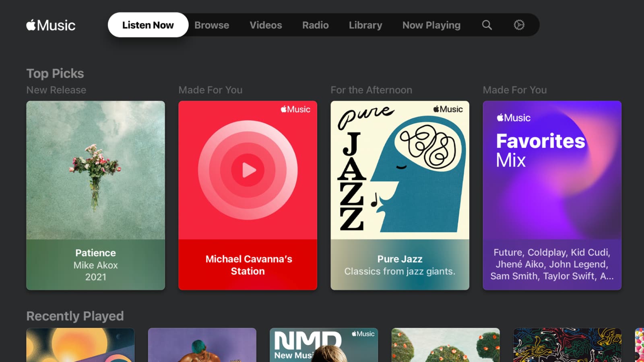
Task: Open the recently played cover with green bushes
Action: pos(446,345)
